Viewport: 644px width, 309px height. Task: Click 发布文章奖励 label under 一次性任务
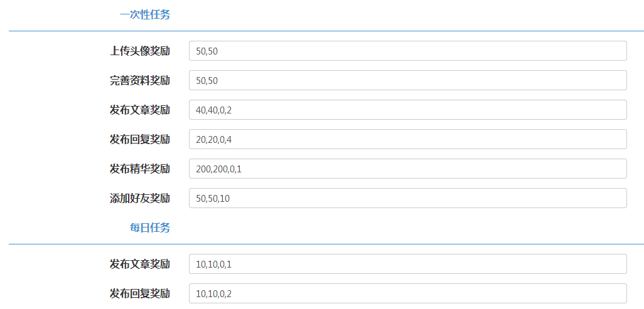tap(140, 110)
